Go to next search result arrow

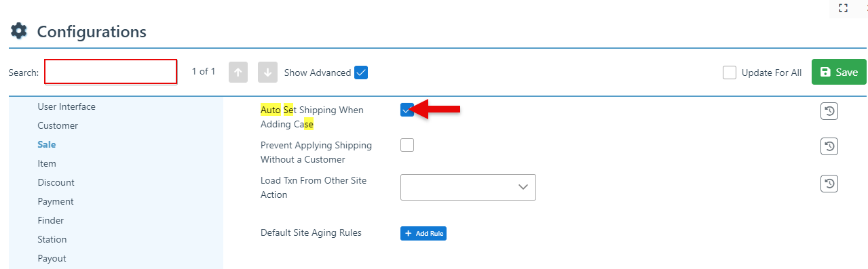point(267,73)
